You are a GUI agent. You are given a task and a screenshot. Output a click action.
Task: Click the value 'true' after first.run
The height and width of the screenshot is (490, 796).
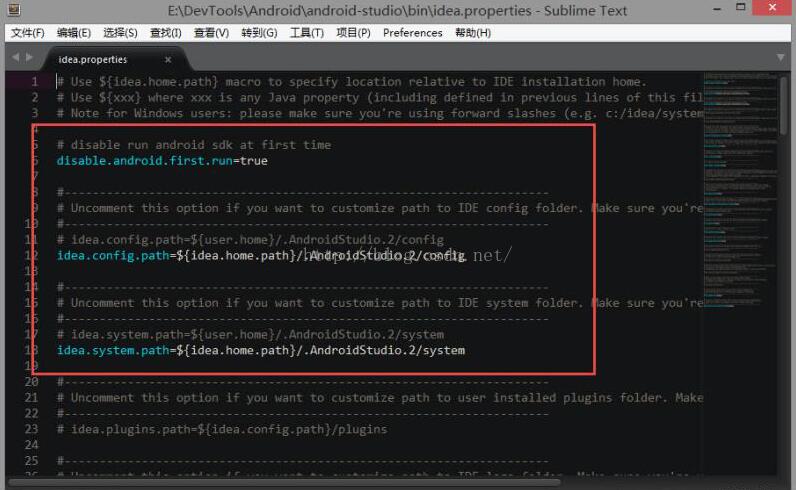tap(254, 161)
